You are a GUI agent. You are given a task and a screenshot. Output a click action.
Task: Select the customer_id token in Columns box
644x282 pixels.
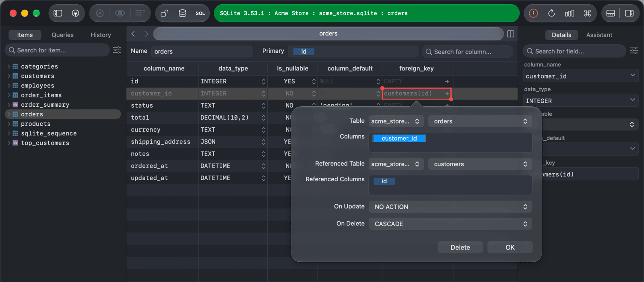click(399, 138)
